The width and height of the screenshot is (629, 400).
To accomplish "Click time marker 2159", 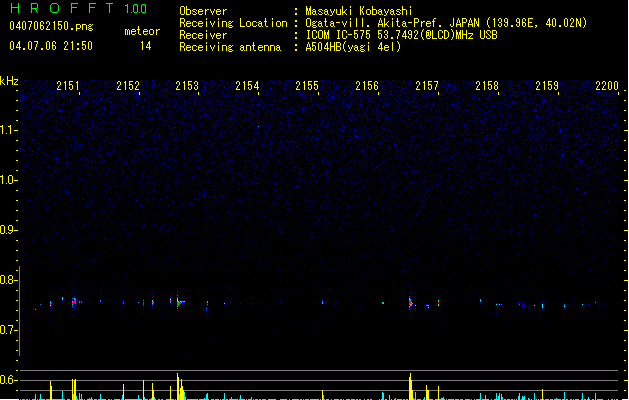I will tap(547, 86).
